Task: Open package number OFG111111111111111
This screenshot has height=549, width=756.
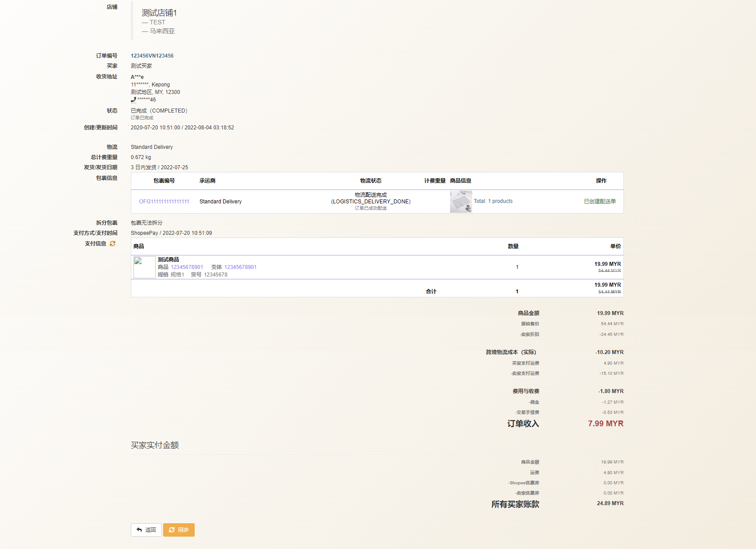Action: pos(164,202)
